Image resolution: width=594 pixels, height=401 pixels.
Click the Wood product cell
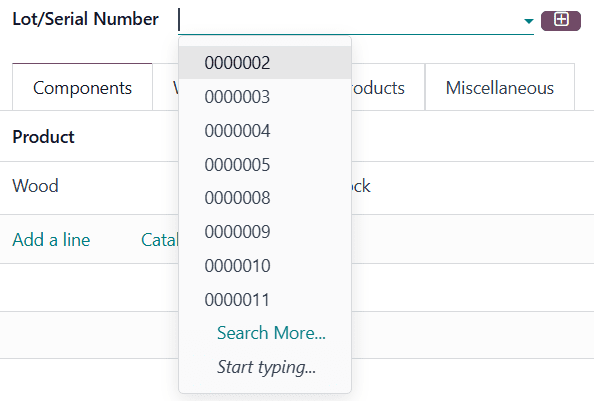pos(36,186)
